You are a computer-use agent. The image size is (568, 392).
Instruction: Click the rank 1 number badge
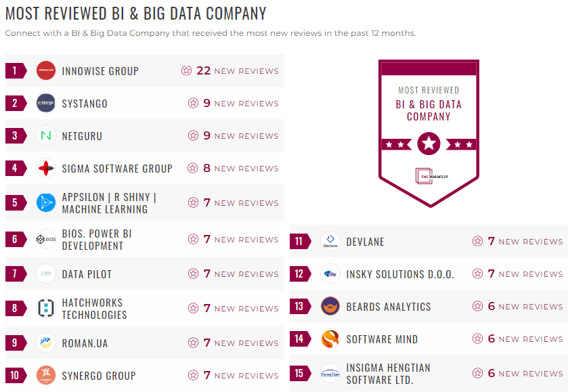(x=15, y=70)
